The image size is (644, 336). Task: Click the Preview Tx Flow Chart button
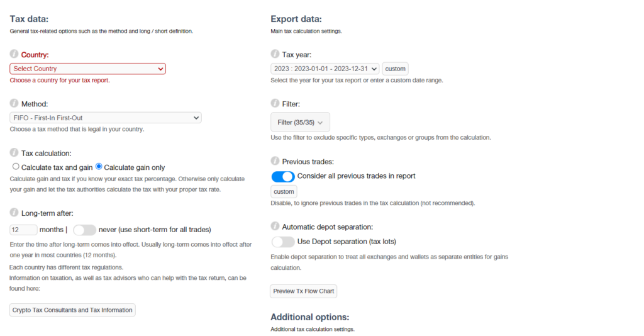(304, 291)
